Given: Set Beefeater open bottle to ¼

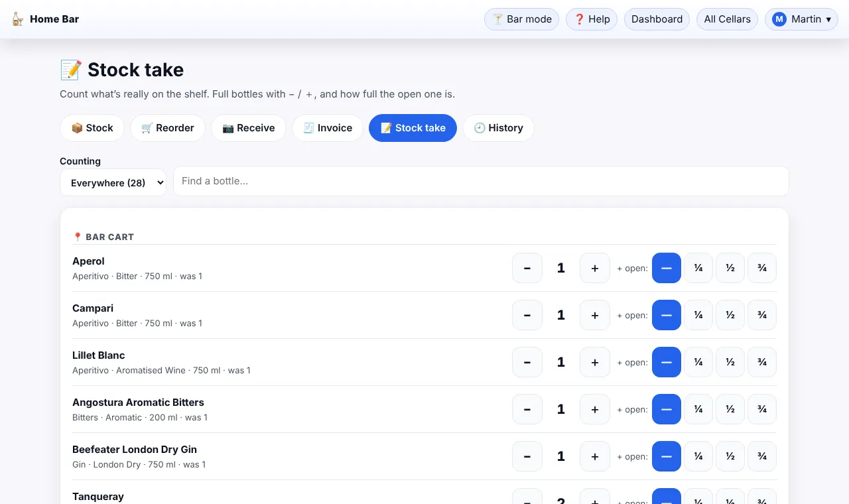Looking at the screenshot, I should (698, 456).
